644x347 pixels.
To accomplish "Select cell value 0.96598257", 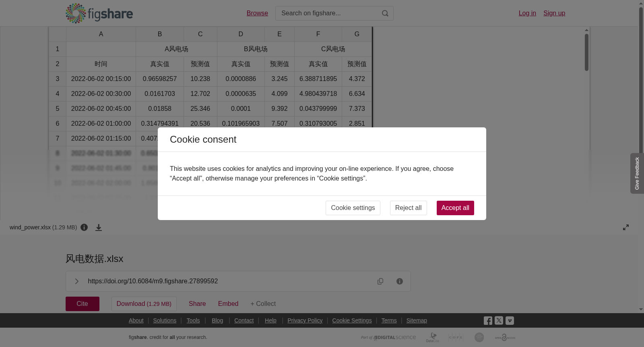I will click(x=160, y=79).
